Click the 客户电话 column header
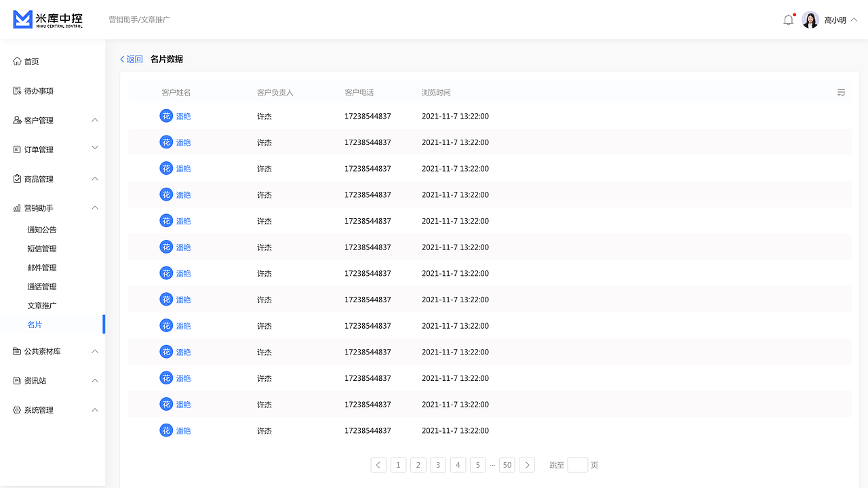 pyautogui.click(x=359, y=92)
